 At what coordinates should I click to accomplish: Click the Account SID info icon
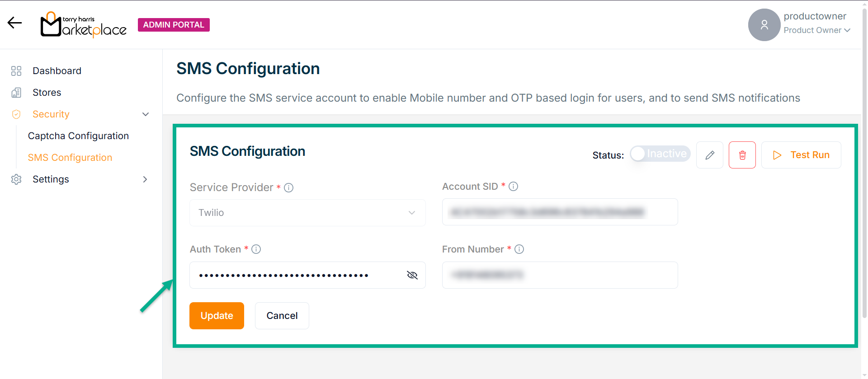coord(513,187)
